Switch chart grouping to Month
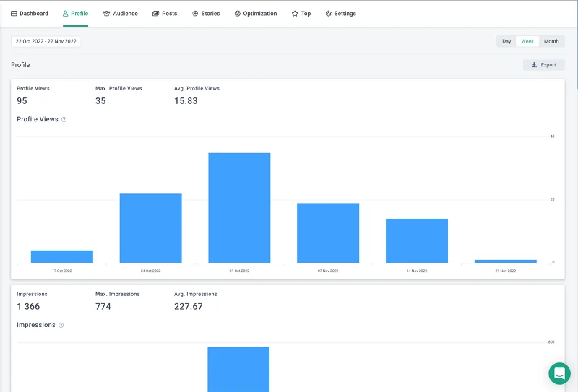 click(551, 42)
